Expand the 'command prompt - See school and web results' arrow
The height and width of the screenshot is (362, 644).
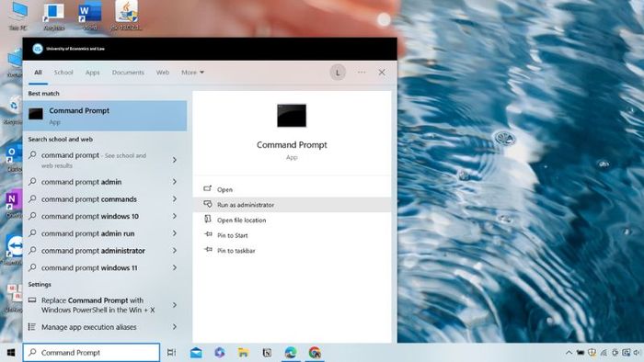pos(175,160)
